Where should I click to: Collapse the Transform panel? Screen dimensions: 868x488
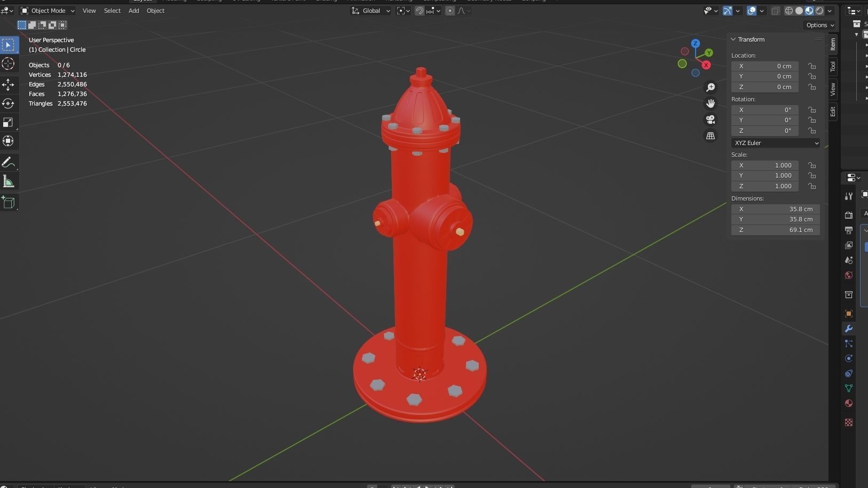click(x=733, y=39)
